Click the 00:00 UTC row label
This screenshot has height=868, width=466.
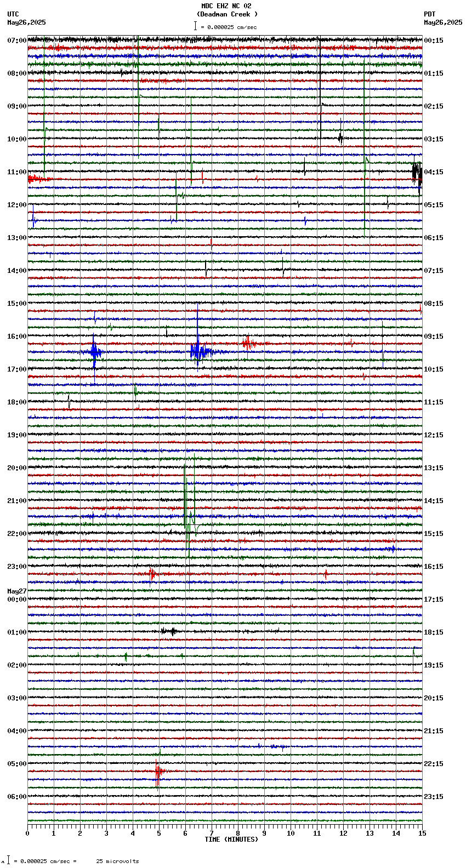click(17, 599)
